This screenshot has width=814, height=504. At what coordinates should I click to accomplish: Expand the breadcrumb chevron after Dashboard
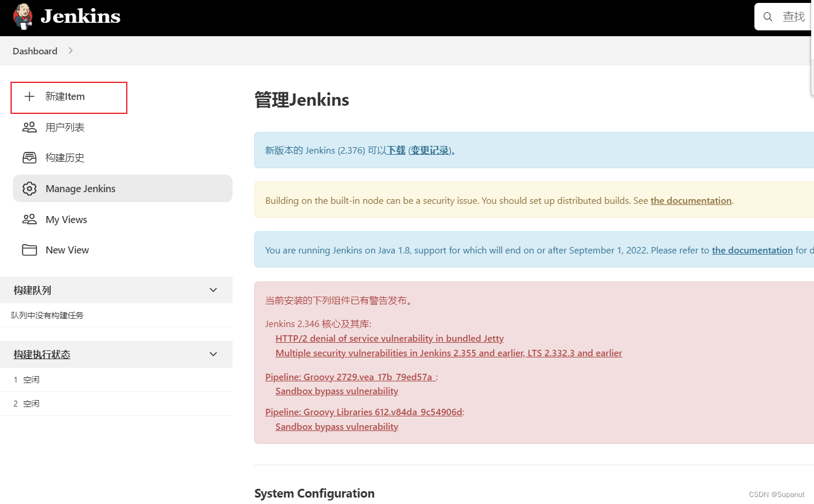pyautogui.click(x=71, y=51)
